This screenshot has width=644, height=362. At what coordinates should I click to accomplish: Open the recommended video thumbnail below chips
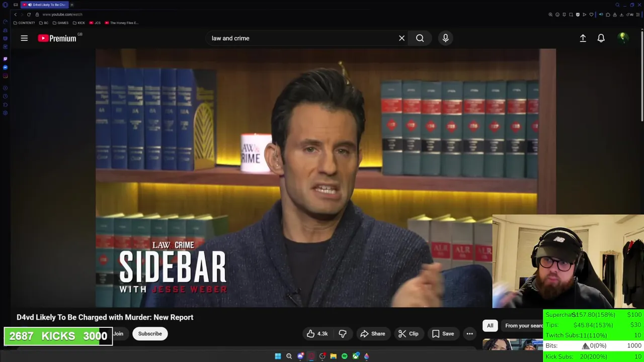pyautogui.click(x=512, y=344)
